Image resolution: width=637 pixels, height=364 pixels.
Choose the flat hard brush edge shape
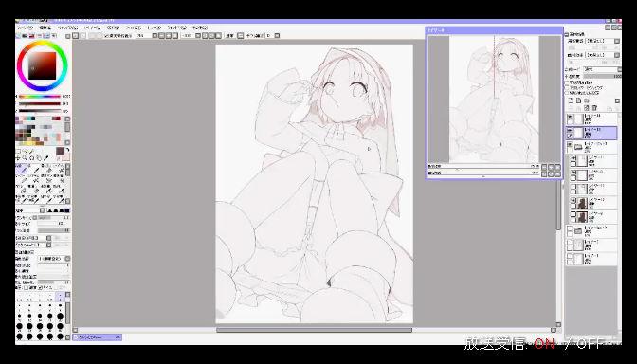[x=67, y=210]
